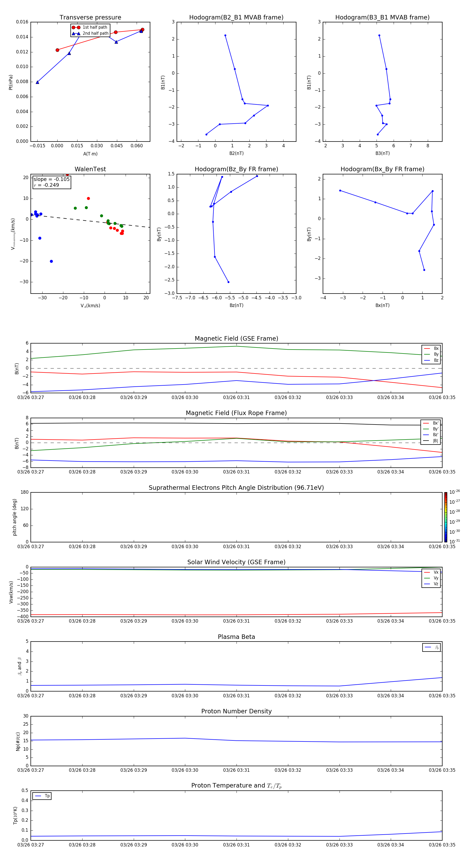
Task: Click the 'Hodogram(Bz_By FR frame)' title
Action: tap(236, 169)
